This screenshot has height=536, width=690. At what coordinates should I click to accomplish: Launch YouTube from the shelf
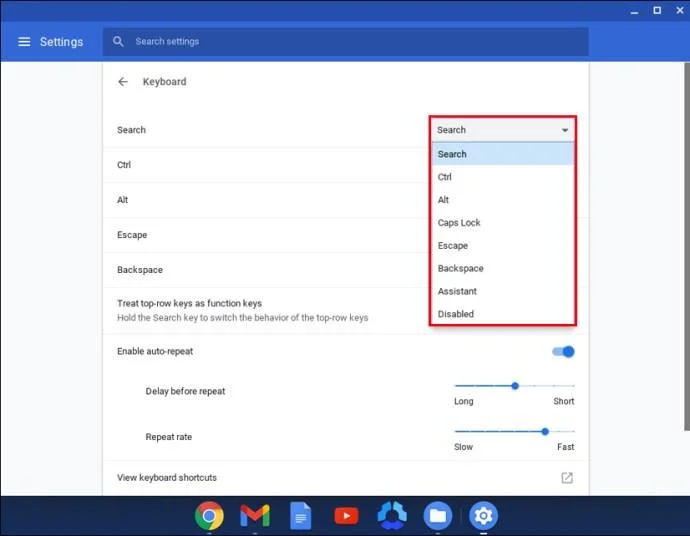pyautogui.click(x=346, y=516)
